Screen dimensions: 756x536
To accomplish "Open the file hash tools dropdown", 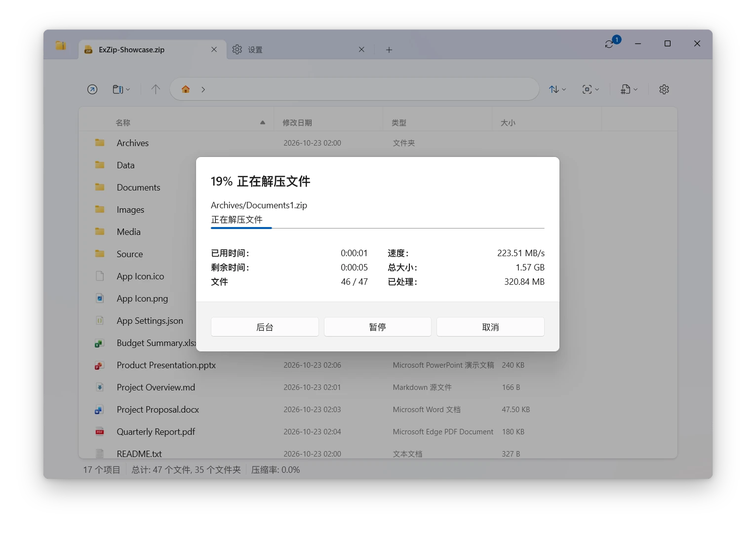I will click(629, 89).
